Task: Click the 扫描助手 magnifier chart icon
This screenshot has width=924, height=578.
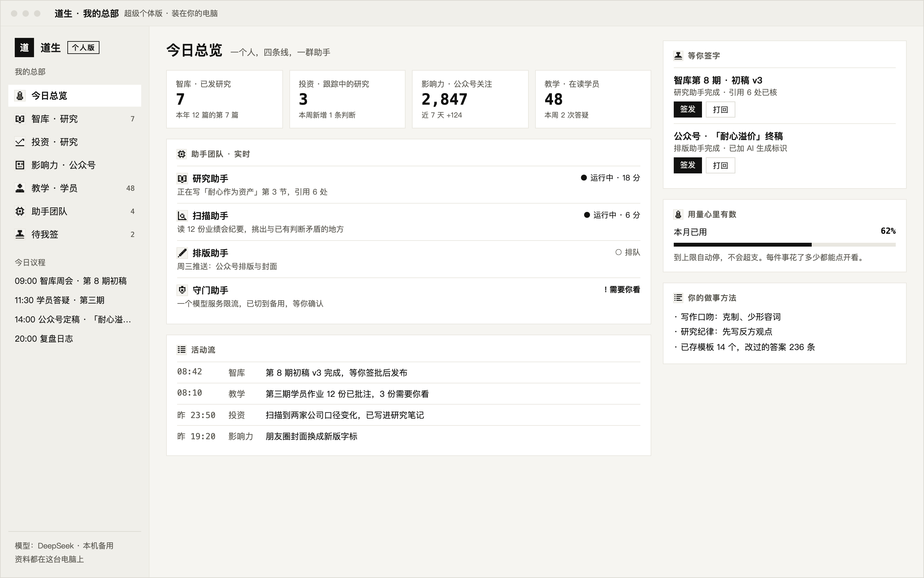Action: pyautogui.click(x=182, y=216)
